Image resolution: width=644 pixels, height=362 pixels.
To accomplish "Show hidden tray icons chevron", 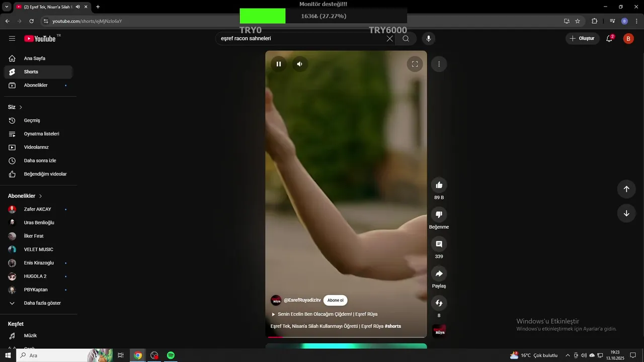I will (x=568, y=355).
